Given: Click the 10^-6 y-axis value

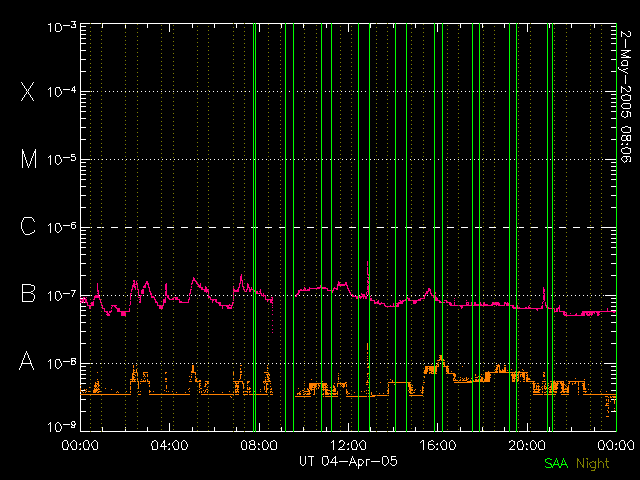Looking at the screenshot, I should click(62, 228).
